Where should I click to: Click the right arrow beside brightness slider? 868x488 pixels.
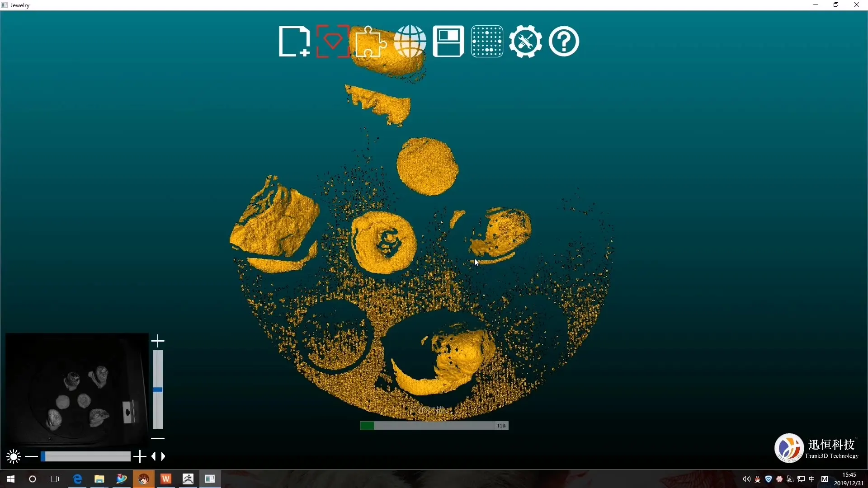[x=163, y=457]
